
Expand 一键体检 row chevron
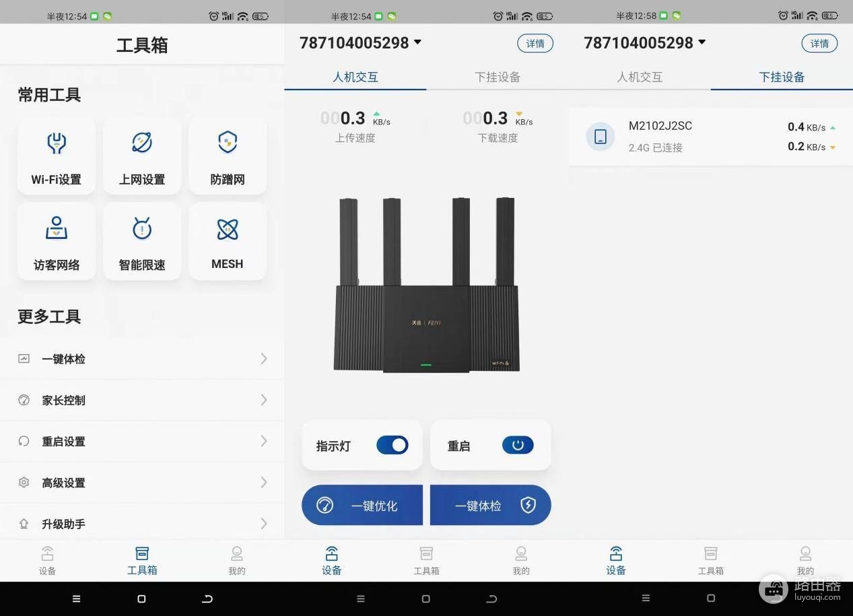[x=264, y=359]
